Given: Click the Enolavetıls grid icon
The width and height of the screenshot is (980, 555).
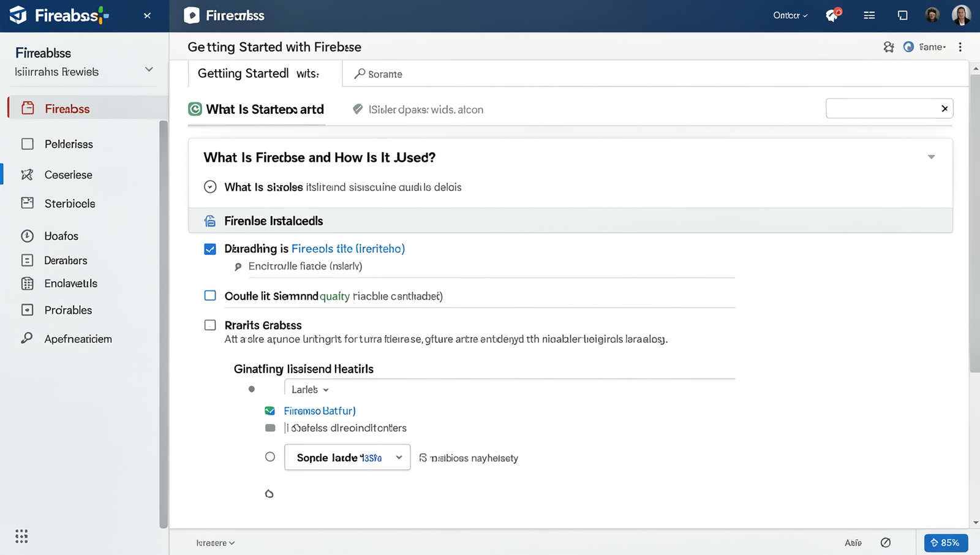Looking at the screenshot, I should tap(28, 284).
